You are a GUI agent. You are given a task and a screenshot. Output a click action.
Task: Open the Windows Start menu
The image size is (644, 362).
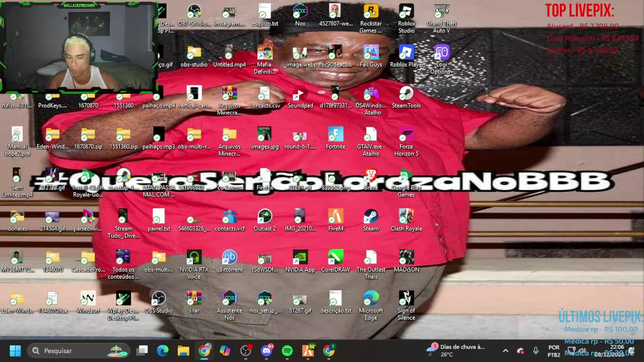point(15,350)
